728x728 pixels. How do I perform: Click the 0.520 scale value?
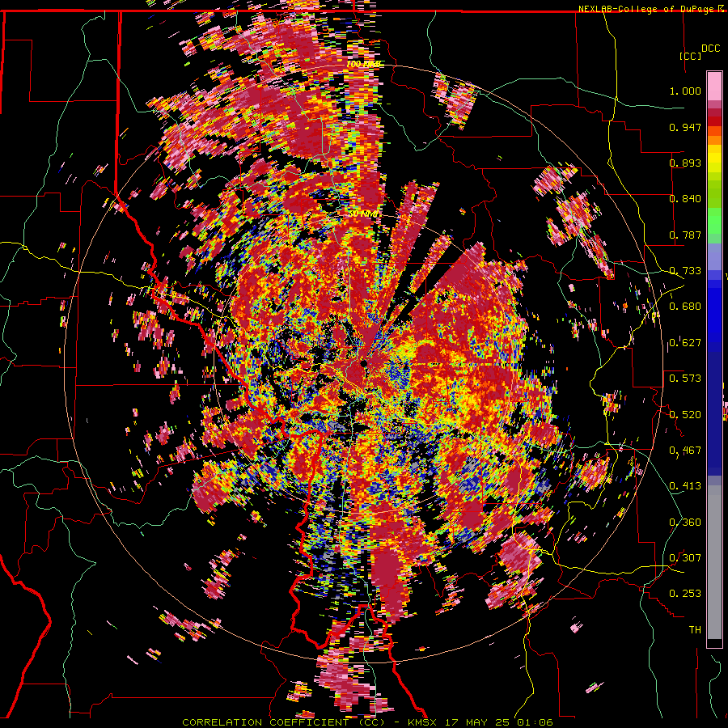[x=685, y=414]
